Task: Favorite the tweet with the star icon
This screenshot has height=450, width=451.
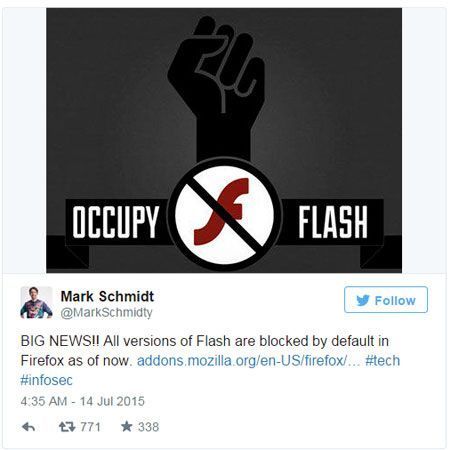Action: click(x=127, y=426)
